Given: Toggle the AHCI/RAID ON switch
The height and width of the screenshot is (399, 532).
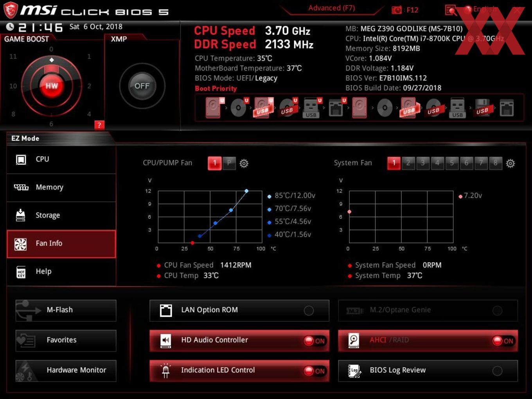Looking at the screenshot, I should point(503,341).
